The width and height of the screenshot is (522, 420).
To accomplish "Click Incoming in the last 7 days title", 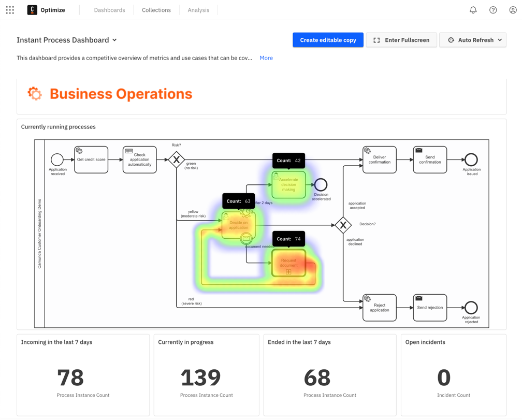I will (x=56, y=342).
